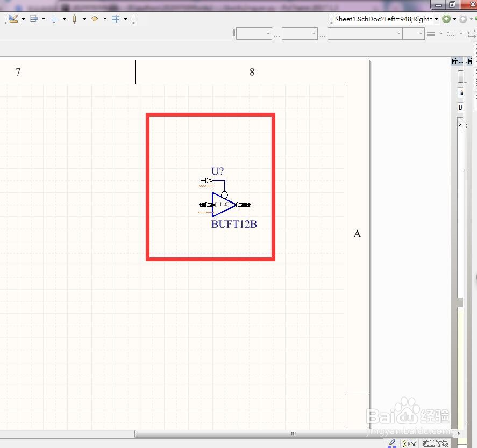The height and width of the screenshot is (448, 477).
Task: Click the horizontal scrollbar thumb
Action: [294, 433]
